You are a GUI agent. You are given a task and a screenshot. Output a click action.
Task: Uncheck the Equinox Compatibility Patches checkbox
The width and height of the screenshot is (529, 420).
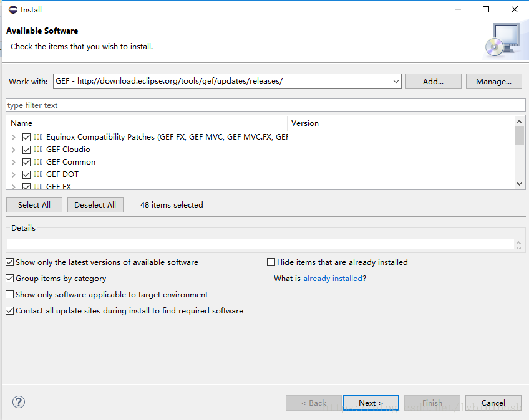pos(26,137)
